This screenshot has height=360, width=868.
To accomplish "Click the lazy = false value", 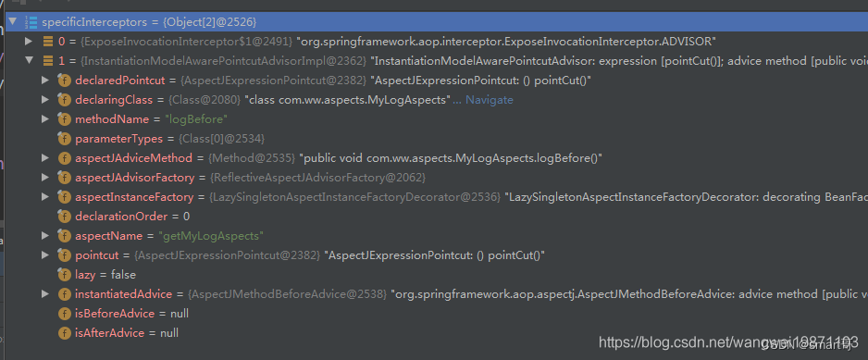I will pyautogui.click(x=123, y=275).
